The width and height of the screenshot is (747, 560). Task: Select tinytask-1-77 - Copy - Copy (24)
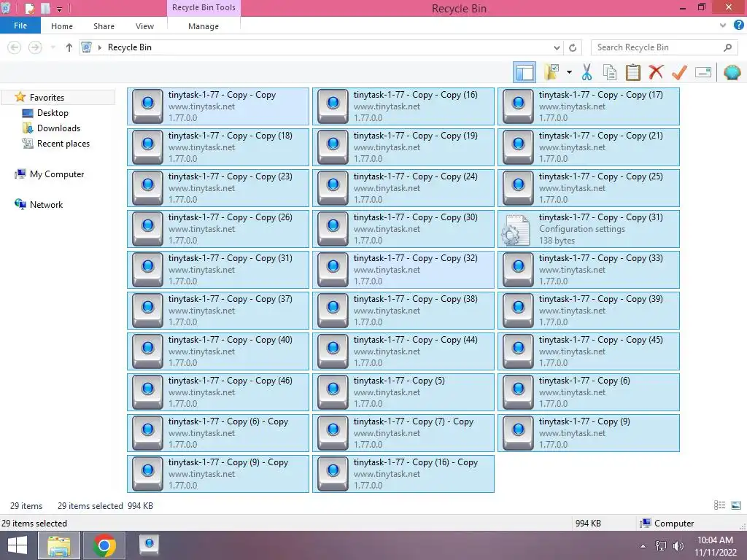tap(403, 188)
